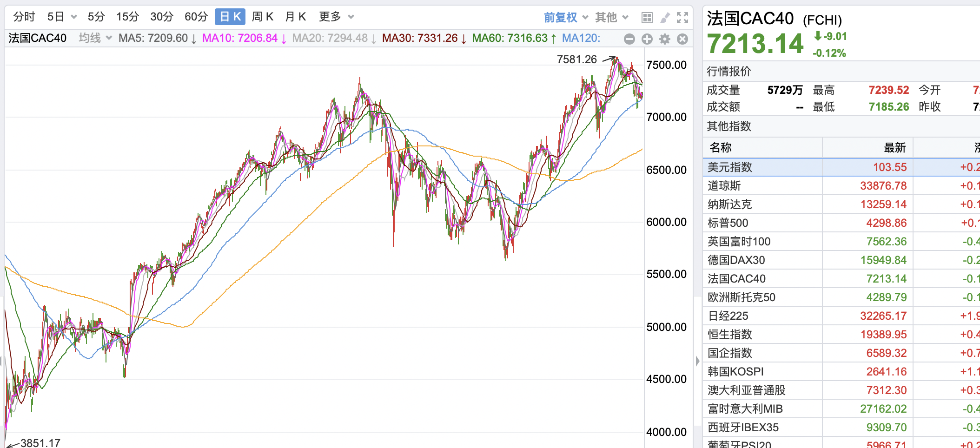Toggle the MA20 average line

[x=334, y=38]
